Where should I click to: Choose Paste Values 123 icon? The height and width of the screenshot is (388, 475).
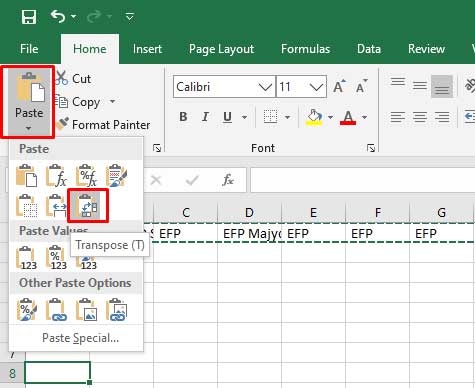[26, 257]
